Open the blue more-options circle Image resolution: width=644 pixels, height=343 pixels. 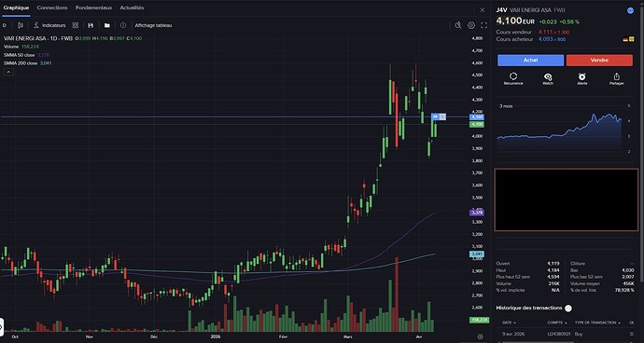tap(630, 10)
